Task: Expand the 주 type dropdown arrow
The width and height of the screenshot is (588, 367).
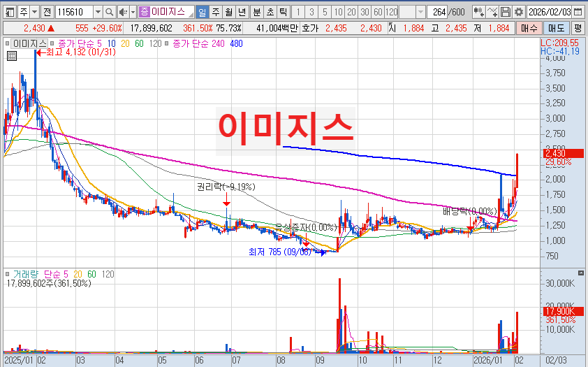Action: 34,13
